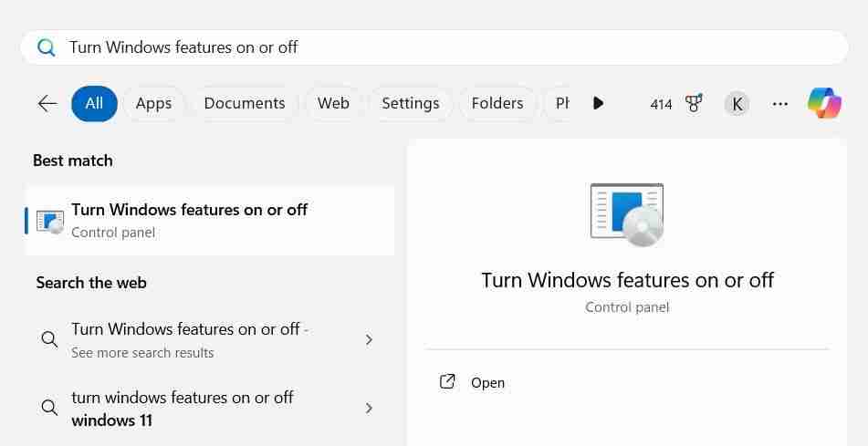Click magnifier icon beside See more search results

coord(50,339)
